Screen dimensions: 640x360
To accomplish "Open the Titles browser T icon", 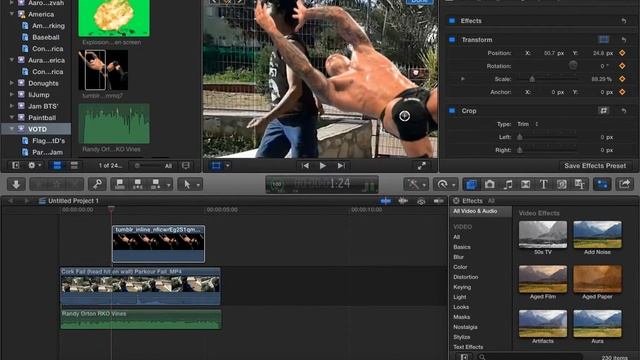I will pos(543,184).
